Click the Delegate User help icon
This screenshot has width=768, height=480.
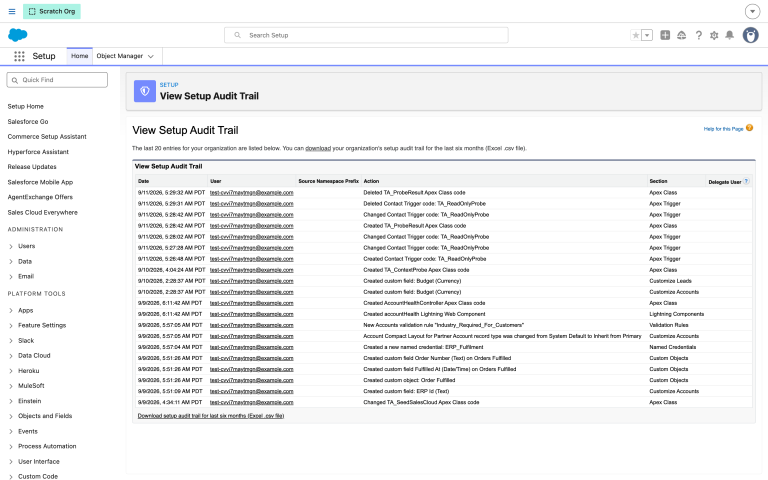[x=746, y=181]
